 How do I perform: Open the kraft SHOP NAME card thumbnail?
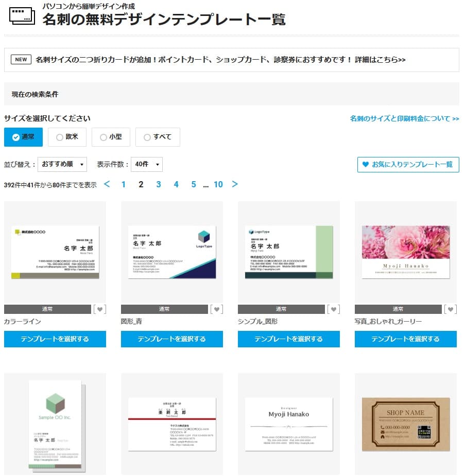406,424
